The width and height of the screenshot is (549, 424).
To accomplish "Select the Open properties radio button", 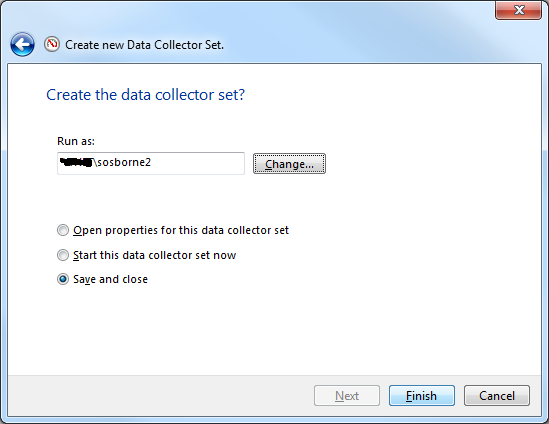I will tap(63, 230).
